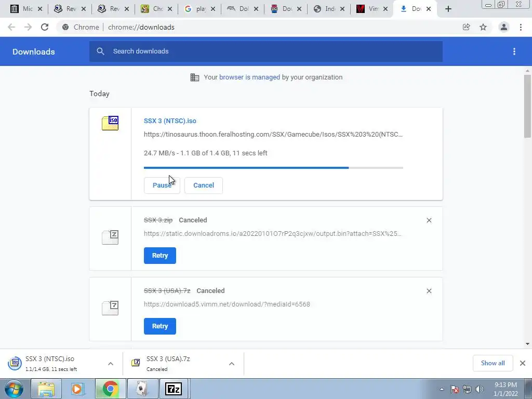Open the 'browser is managed' link
Image resolution: width=532 pixels, height=399 pixels.
pos(250,77)
